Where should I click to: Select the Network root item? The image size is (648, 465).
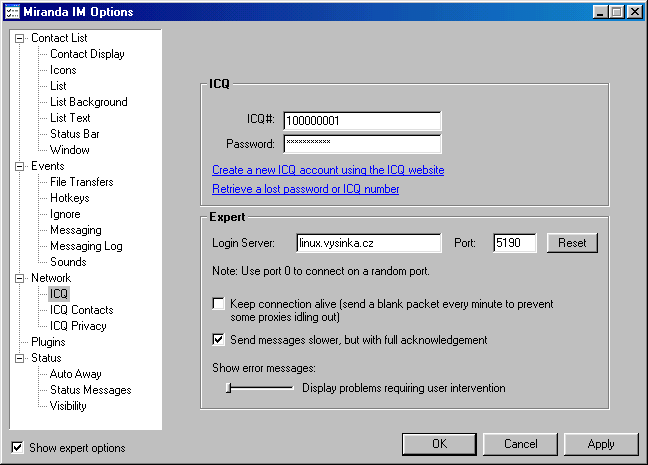point(51,278)
